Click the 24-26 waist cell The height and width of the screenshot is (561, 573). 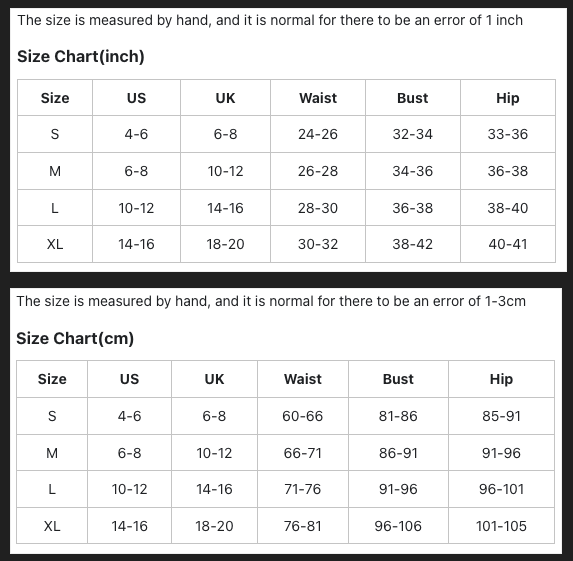(318, 134)
